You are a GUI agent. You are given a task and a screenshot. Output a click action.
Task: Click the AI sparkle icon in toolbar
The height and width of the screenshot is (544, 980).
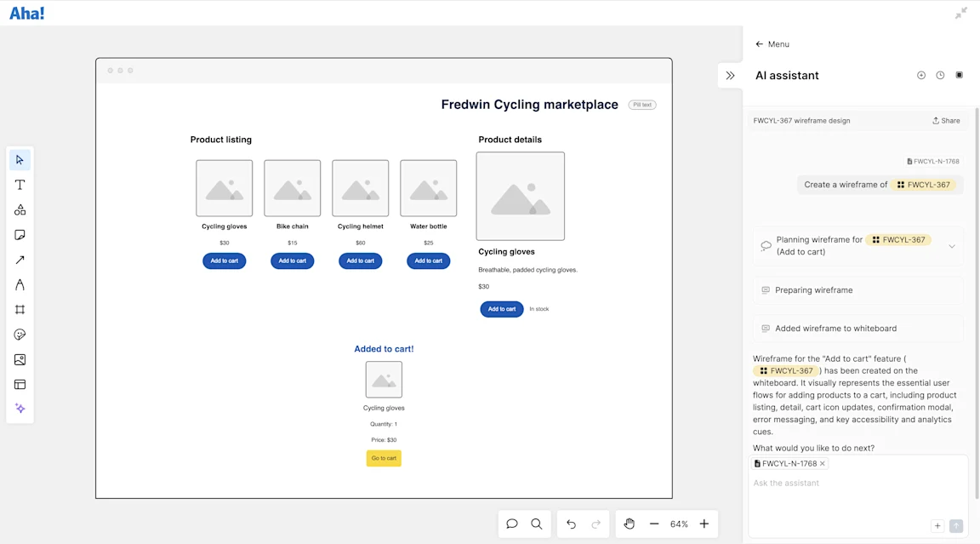(x=20, y=409)
